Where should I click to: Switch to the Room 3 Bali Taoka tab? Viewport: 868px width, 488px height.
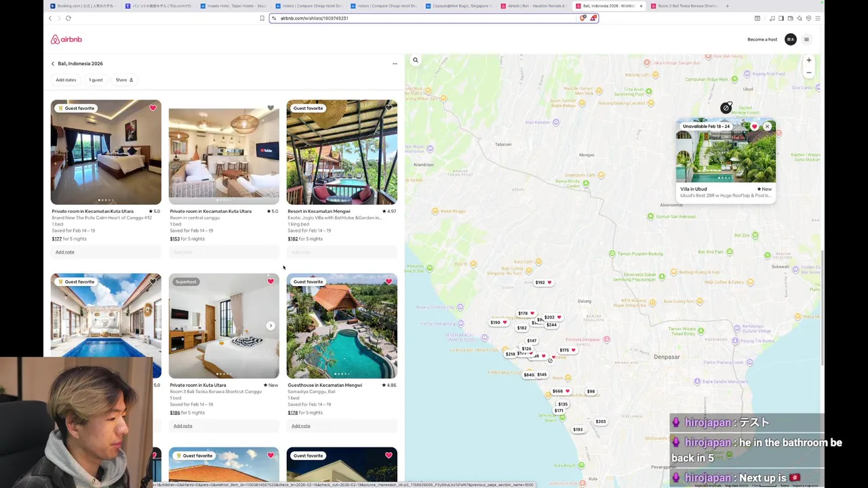pyautogui.click(x=685, y=6)
